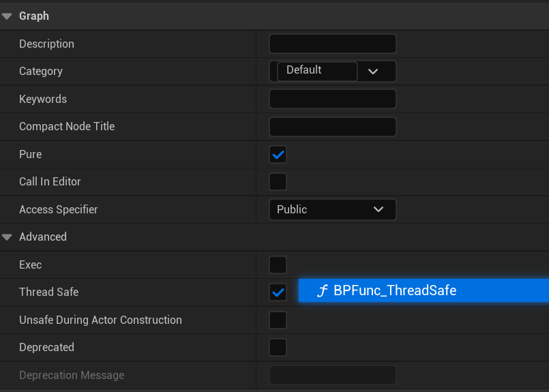Enable the Exec checkbox
The width and height of the screenshot is (549, 392).
click(x=278, y=265)
